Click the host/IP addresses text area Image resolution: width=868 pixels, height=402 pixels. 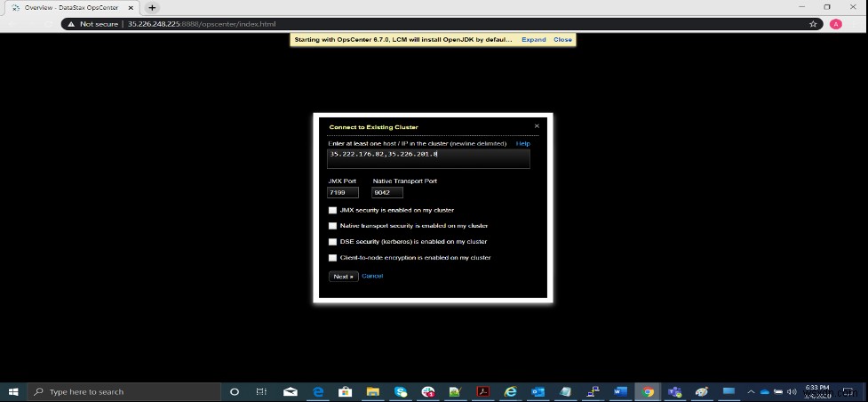[x=428, y=158]
